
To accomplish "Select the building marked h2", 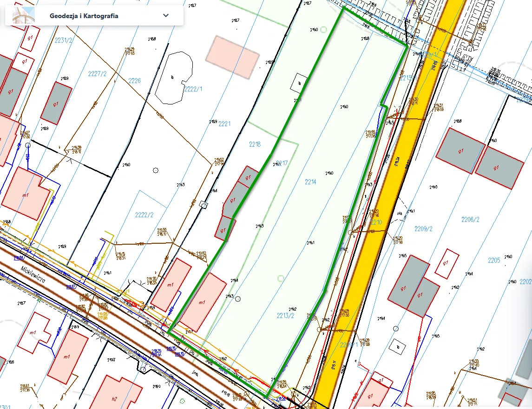I will coord(115,395).
